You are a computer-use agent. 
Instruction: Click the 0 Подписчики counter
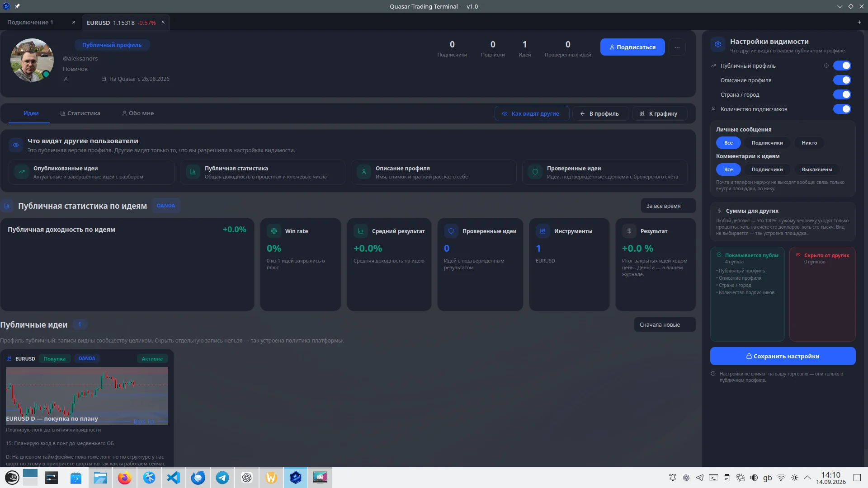pos(452,48)
